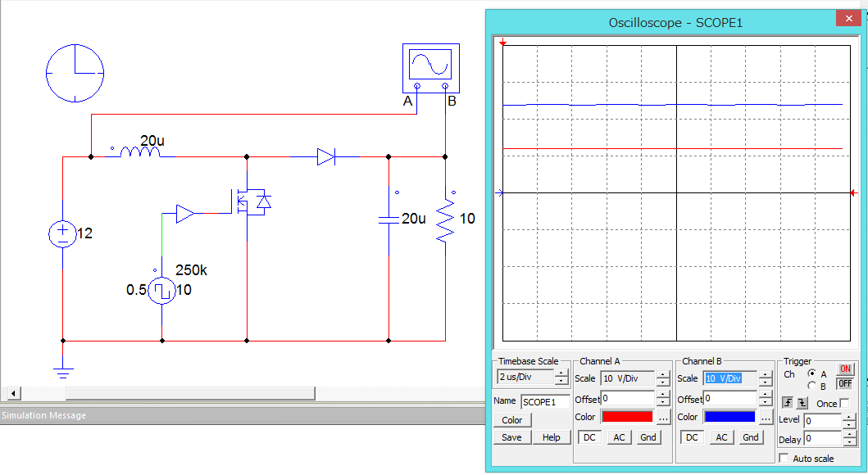Select the gate driver triangle block

click(185, 214)
